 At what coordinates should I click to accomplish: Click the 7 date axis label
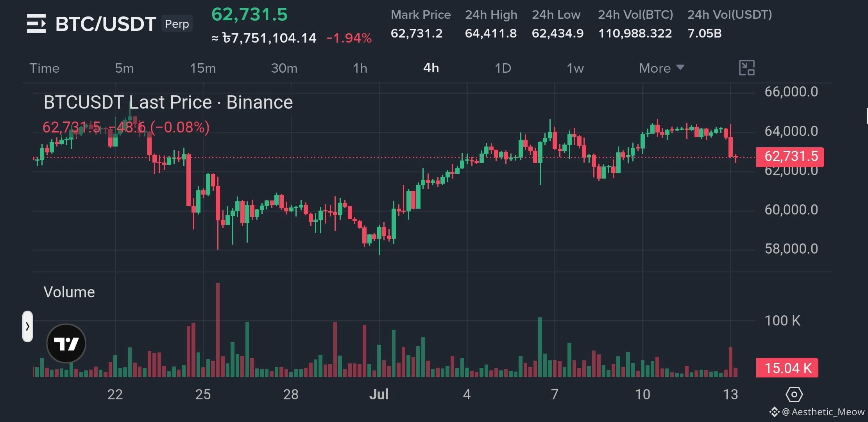pos(555,395)
